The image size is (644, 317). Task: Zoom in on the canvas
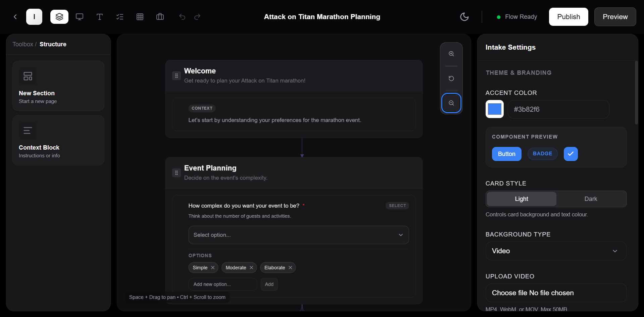point(451,54)
